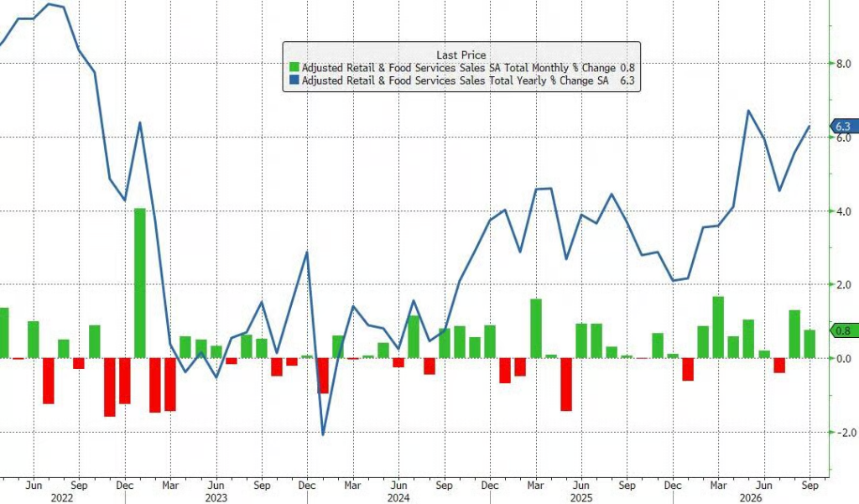Select the 2026 year label on time axis
This screenshot has width=859, height=504.
click(751, 497)
